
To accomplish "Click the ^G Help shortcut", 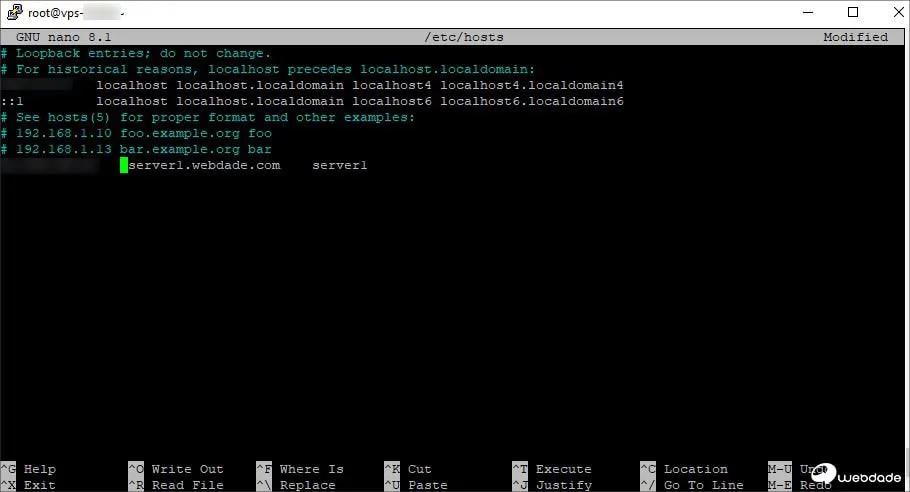I will pyautogui.click(x=28, y=469).
